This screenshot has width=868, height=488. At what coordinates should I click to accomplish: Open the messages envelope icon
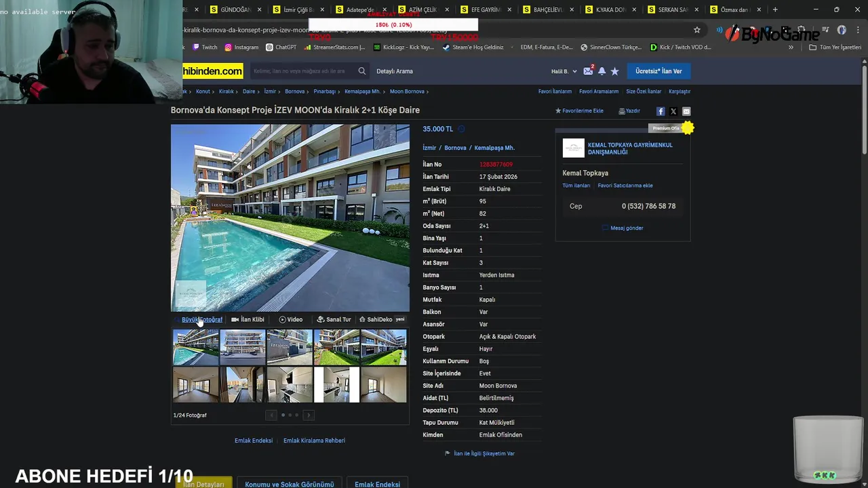click(588, 71)
